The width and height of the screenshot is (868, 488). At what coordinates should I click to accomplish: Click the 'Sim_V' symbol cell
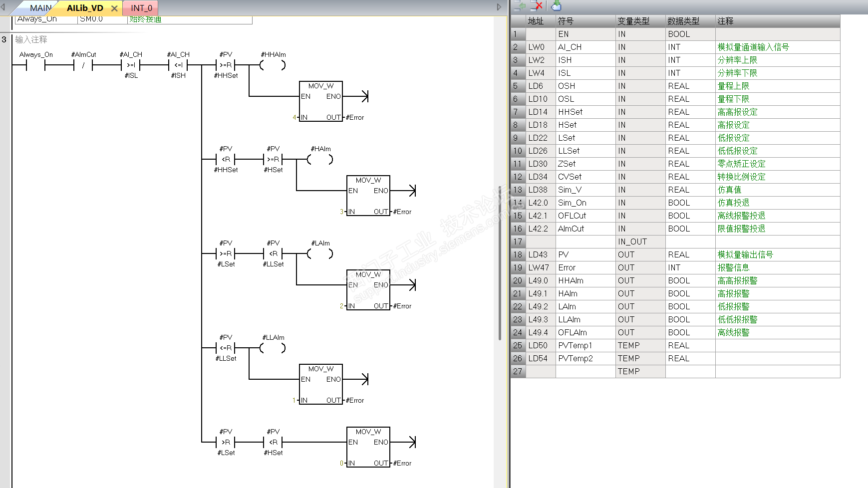pos(585,190)
